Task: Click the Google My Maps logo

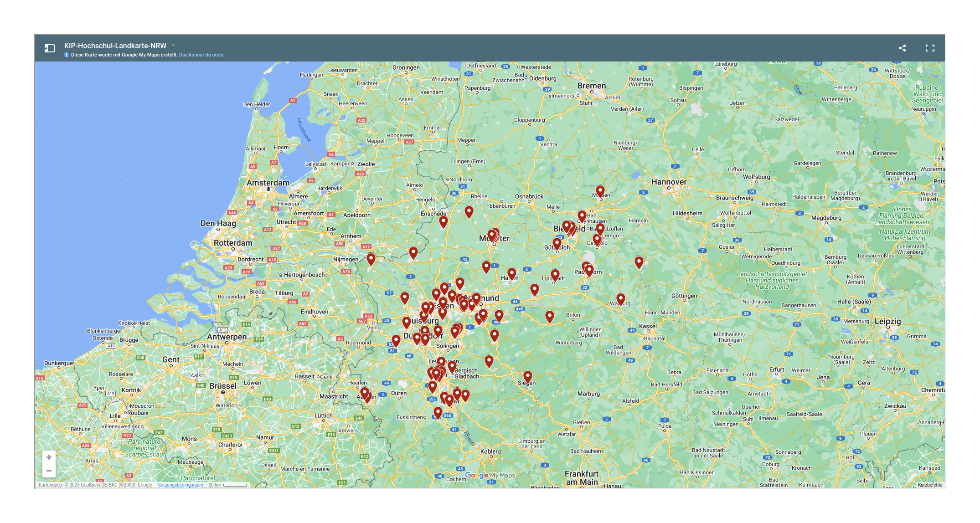Action: tap(490, 475)
